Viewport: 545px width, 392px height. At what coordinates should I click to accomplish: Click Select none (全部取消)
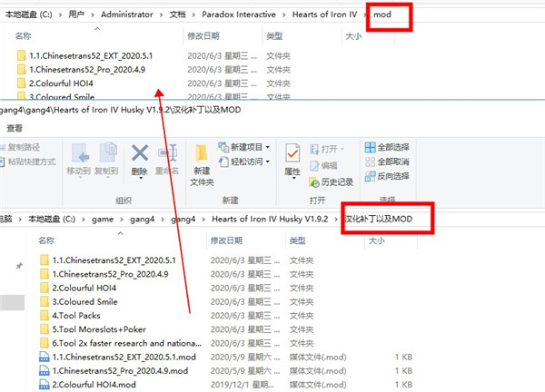click(387, 162)
